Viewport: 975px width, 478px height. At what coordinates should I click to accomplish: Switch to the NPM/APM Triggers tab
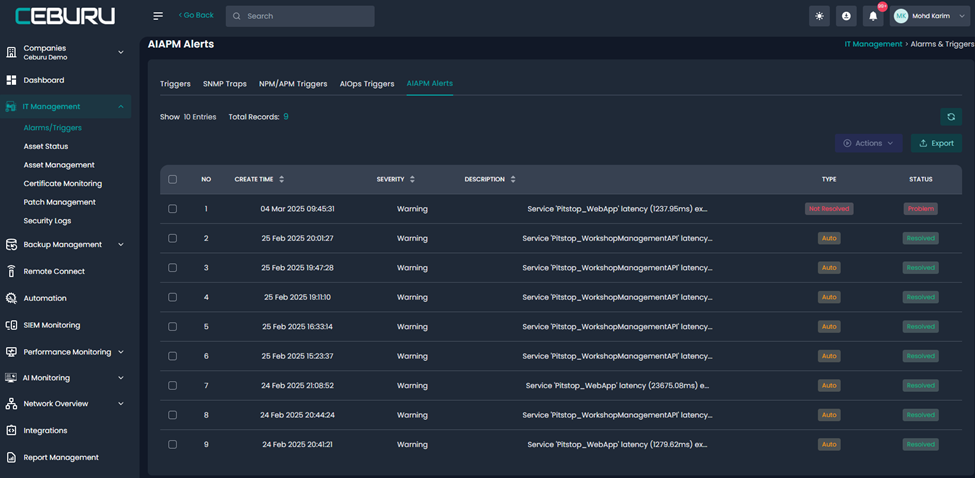pyautogui.click(x=293, y=84)
